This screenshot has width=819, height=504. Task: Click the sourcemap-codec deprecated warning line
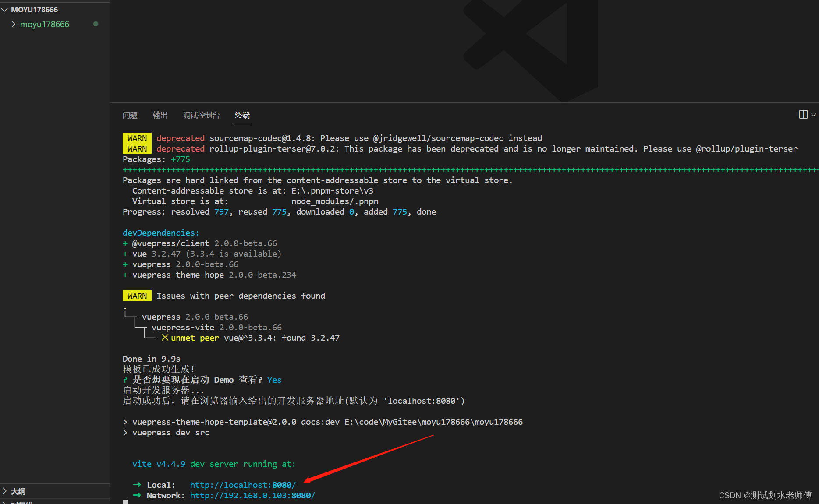(332, 138)
